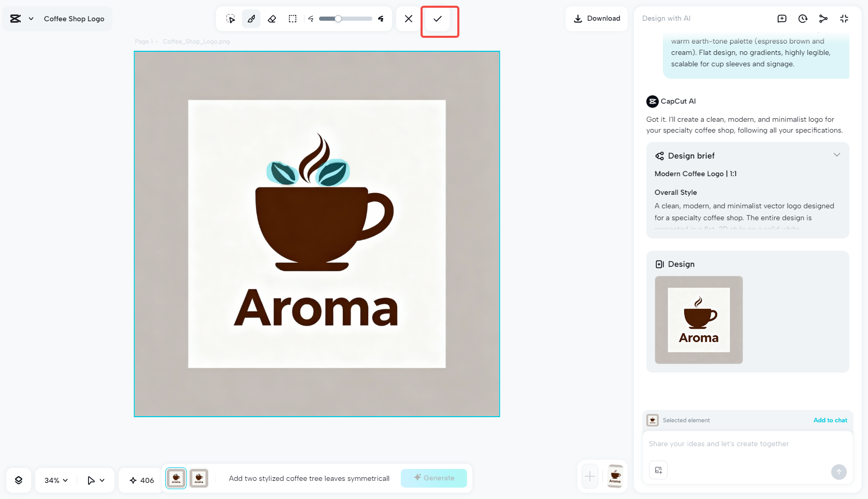Click the coffee cup on the canvas
868x499 pixels.
324,228
